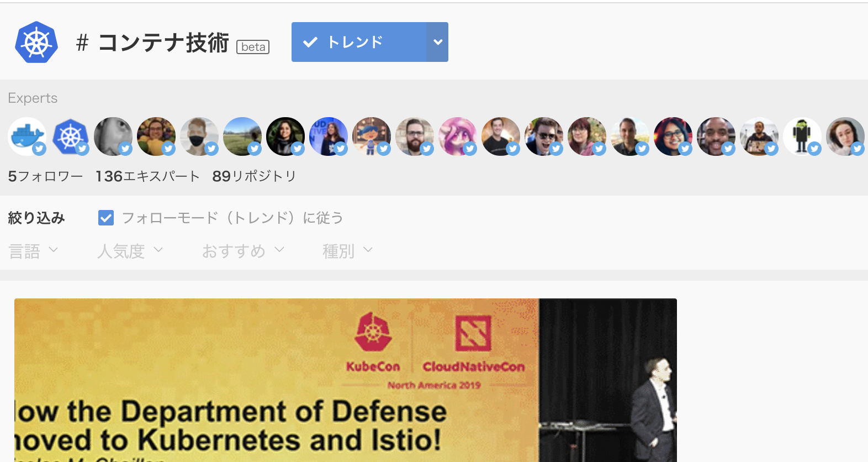
Task: Expand the 人気度 filter dropdown
Action: click(x=130, y=251)
